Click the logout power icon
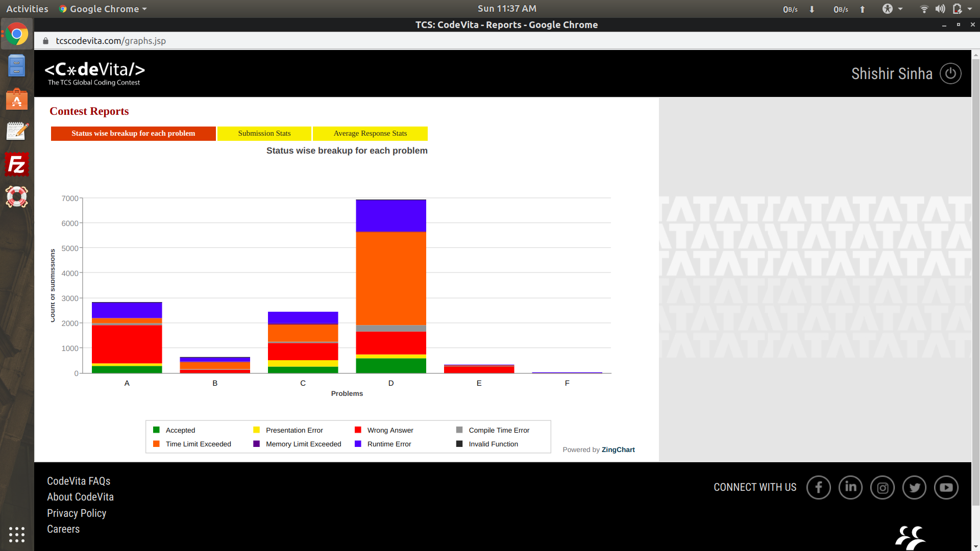 pyautogui.click(x=950, y=74)
